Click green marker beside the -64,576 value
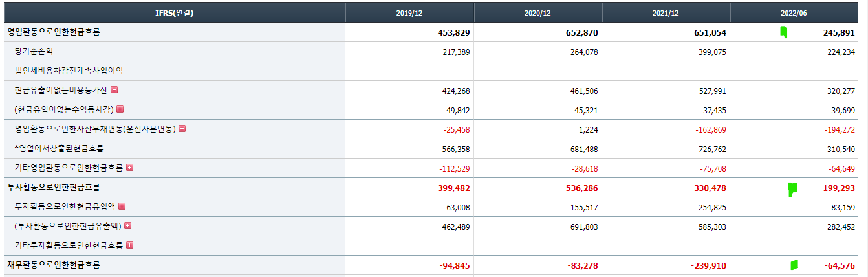The width and height of the screenshot is (868, 277). point(794,265)
